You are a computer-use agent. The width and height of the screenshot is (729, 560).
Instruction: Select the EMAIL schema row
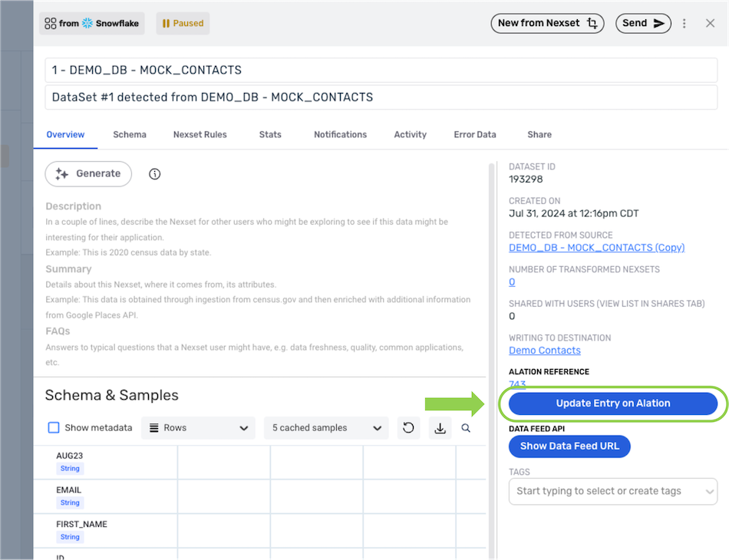(259, 496)
